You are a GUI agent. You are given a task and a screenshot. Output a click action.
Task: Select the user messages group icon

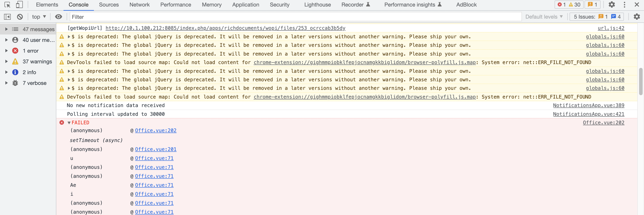coord(15,40)
